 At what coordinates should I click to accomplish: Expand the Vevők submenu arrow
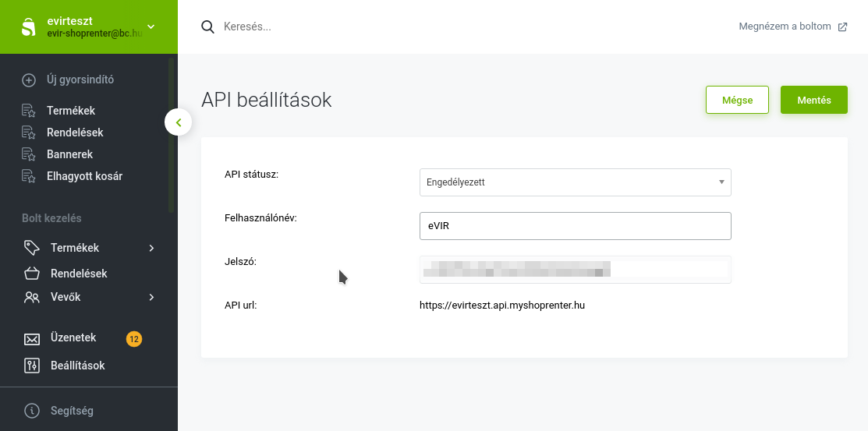pyautogui.click(x=151, y=297)
